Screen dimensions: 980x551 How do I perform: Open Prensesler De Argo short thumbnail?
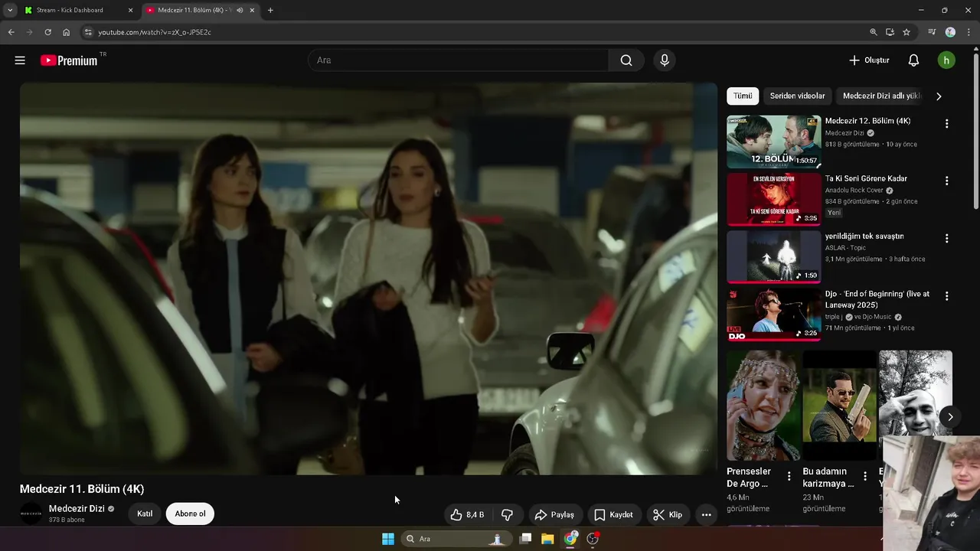(763, 406)
